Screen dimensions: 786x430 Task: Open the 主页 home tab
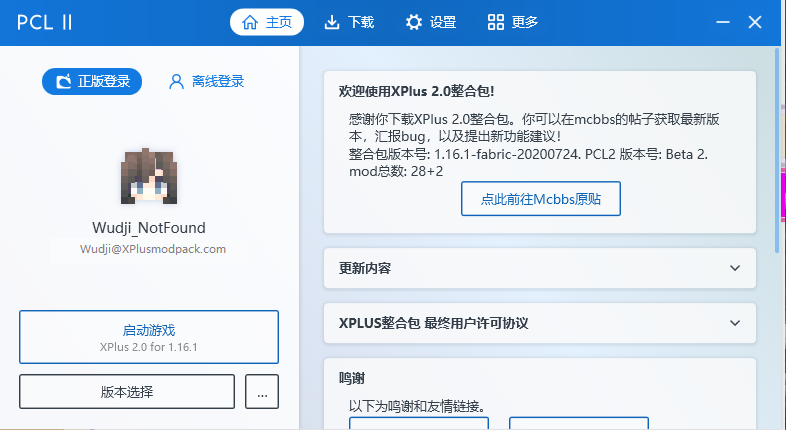[267, 22]
